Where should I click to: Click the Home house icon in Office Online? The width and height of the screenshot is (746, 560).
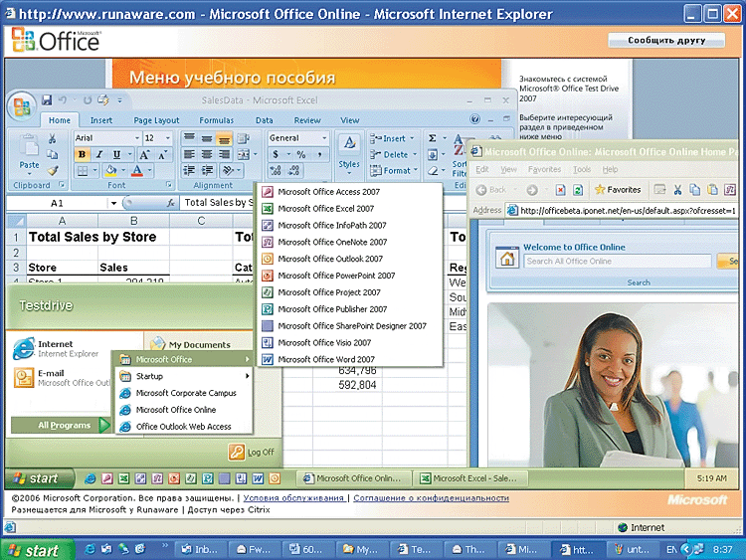[507, 258]
